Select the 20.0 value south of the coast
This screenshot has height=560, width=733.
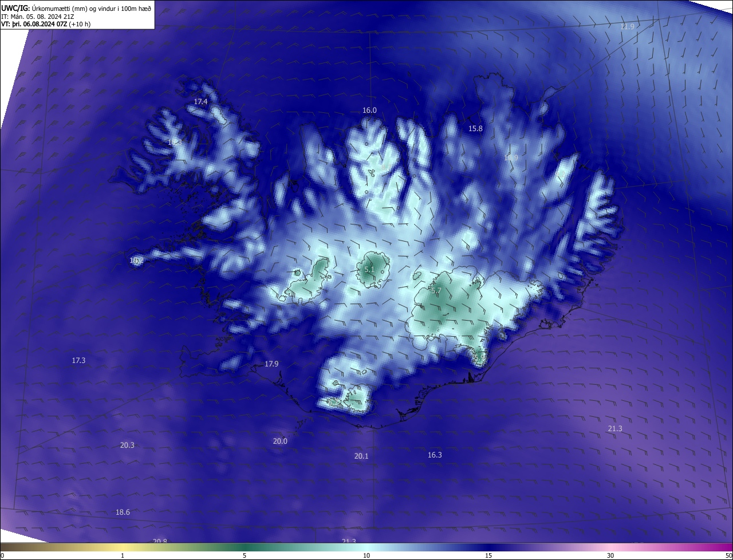tap(280, 441)
